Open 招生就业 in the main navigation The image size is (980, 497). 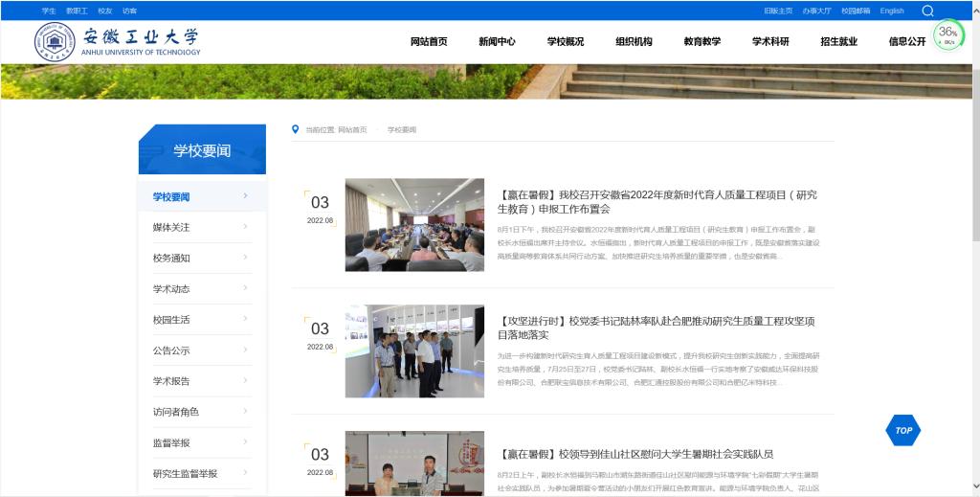click(838, 42)
